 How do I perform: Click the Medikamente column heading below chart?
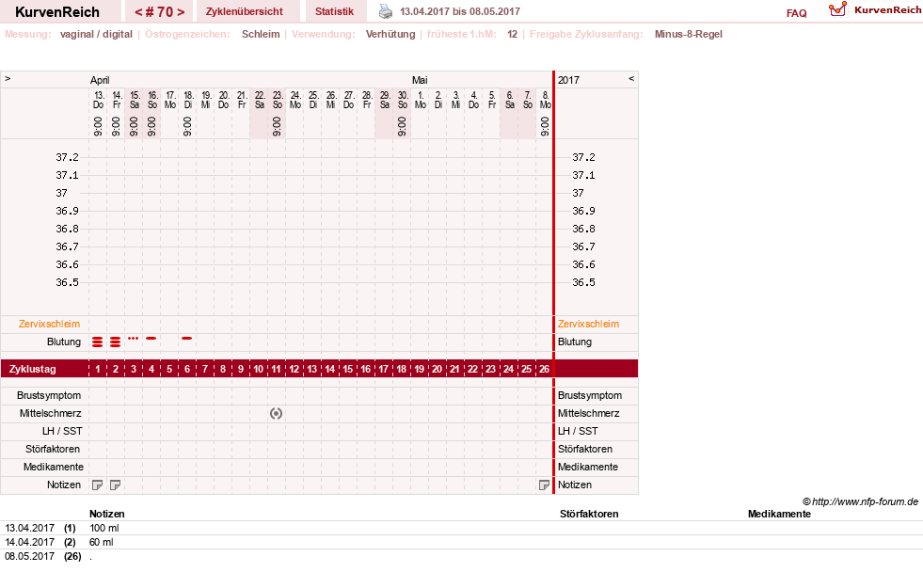pyautogui.click(x=779, y=514)
